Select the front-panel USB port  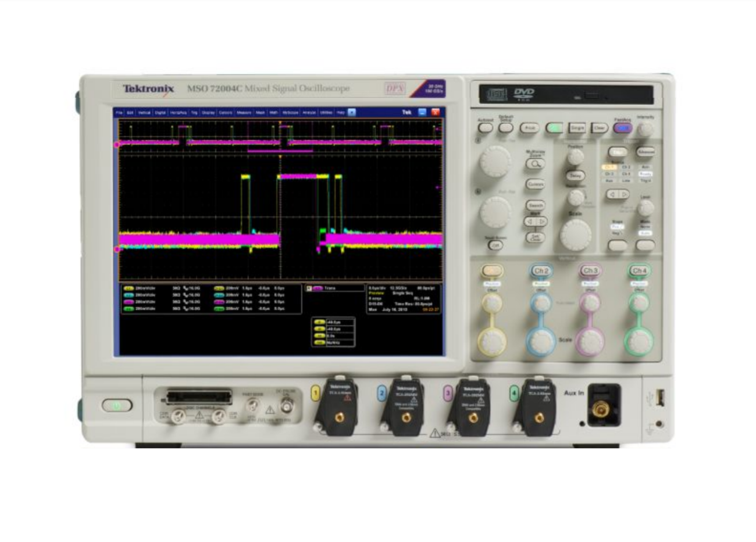pos(659,398)
